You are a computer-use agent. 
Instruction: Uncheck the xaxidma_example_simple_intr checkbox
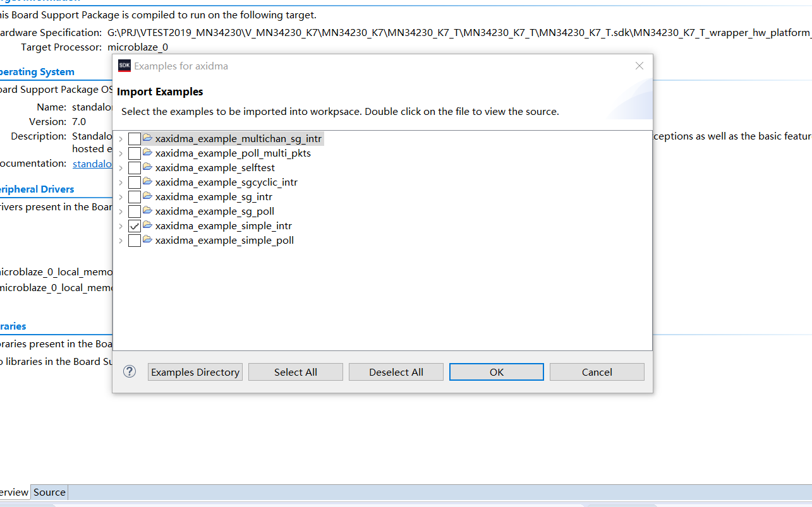click(x=134, y=226)
